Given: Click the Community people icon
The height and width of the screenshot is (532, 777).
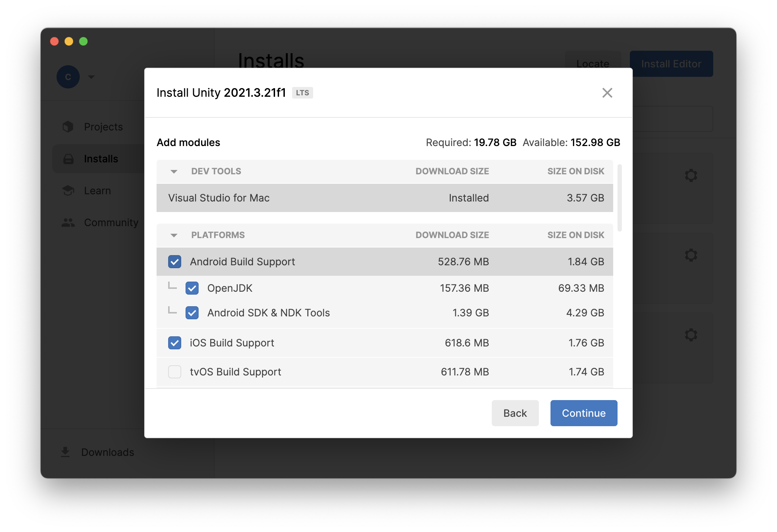Looking at the screenshot, I should [x=68, y=223].
